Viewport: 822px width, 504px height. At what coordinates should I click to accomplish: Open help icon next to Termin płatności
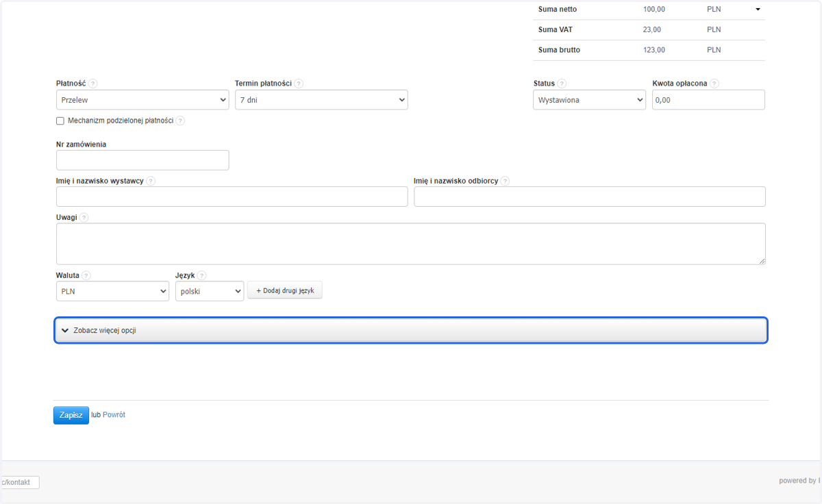[299, 84]
